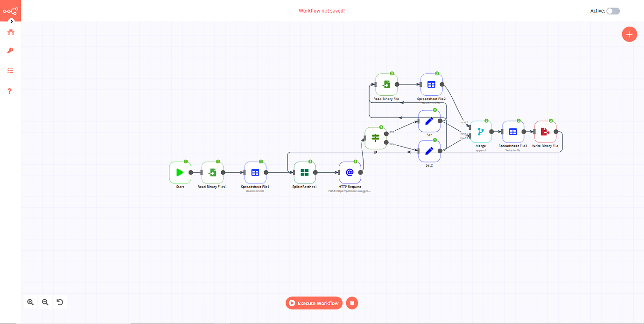
Task: Click the Execute Workflow button
Action: tap(314, 303)
